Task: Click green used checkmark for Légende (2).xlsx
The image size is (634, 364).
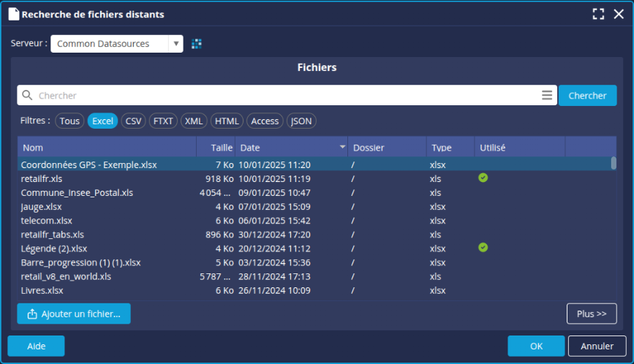Action: 483,248
